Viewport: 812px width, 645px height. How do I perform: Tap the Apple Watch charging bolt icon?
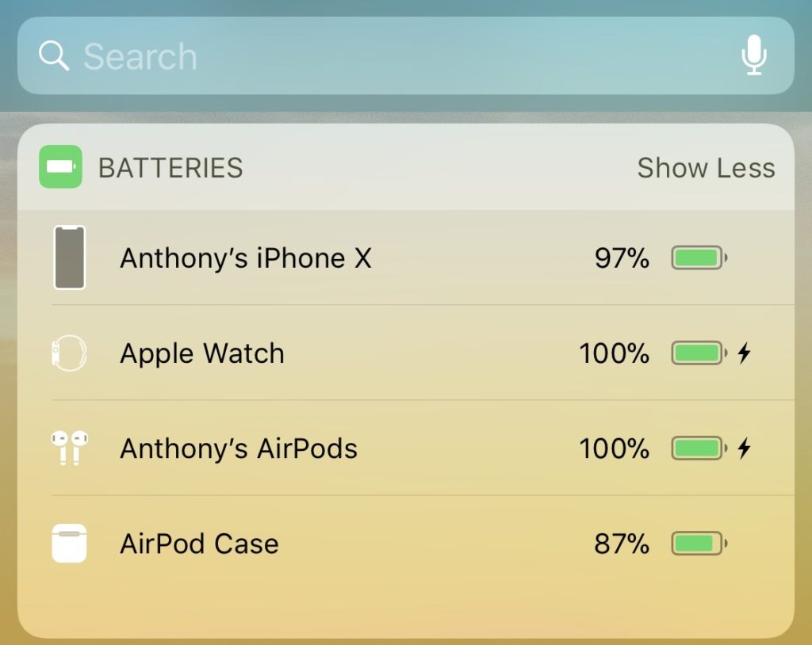(x=744, y=353)
